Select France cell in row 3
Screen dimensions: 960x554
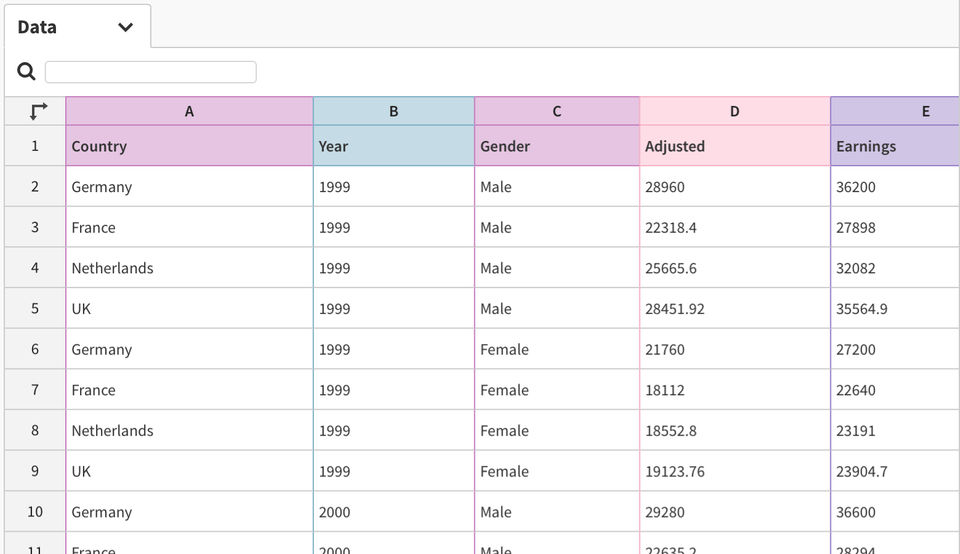(x=189, y=227)
